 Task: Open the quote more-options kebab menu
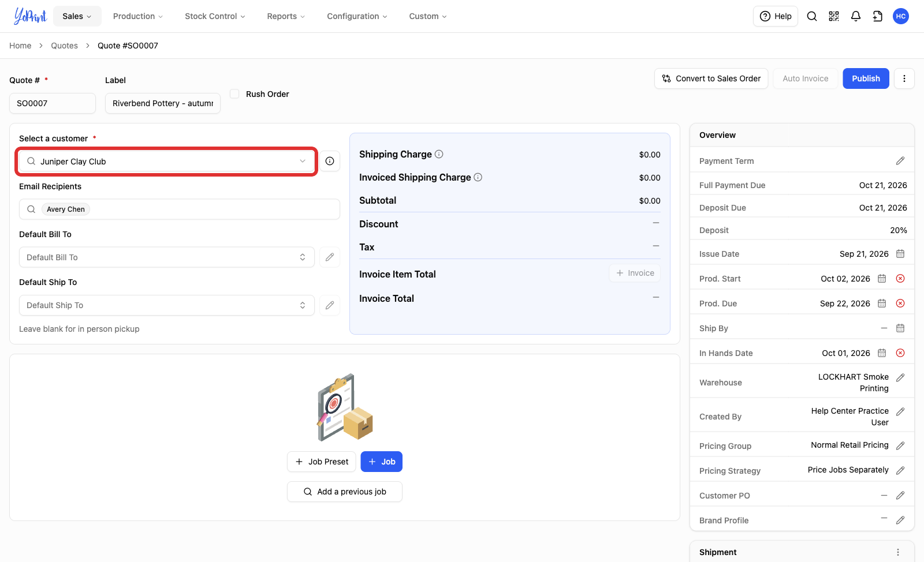[904, 78]
